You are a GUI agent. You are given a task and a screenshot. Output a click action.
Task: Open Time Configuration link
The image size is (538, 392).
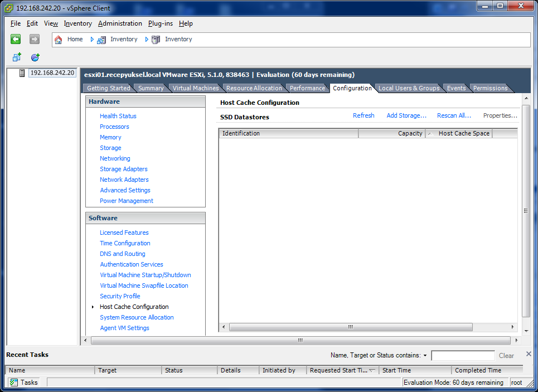(125, 243)
